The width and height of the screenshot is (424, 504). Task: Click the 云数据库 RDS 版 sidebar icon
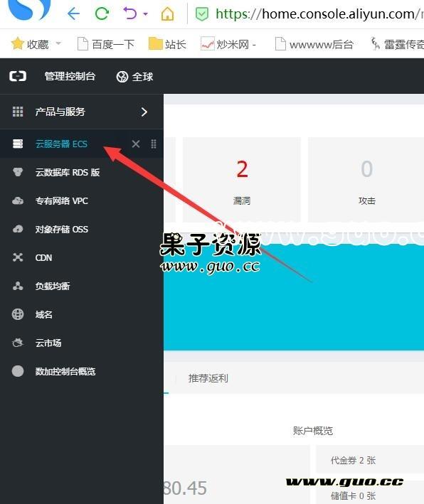[x=18, y=172]
